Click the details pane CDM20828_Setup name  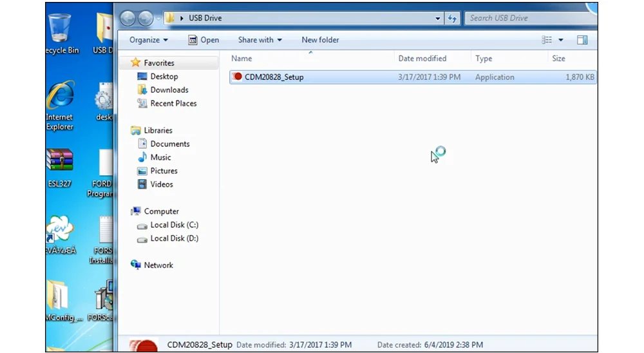(x=200, y=345)
